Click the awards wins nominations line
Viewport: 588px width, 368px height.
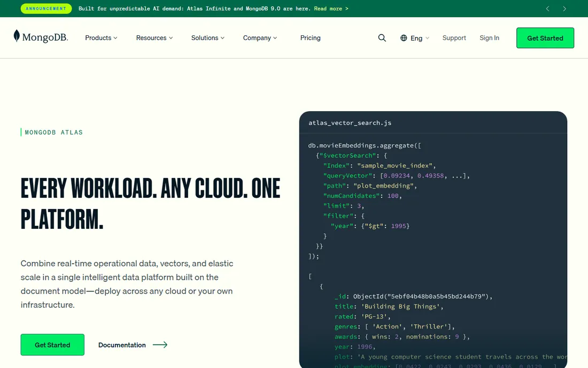point(402,337)
